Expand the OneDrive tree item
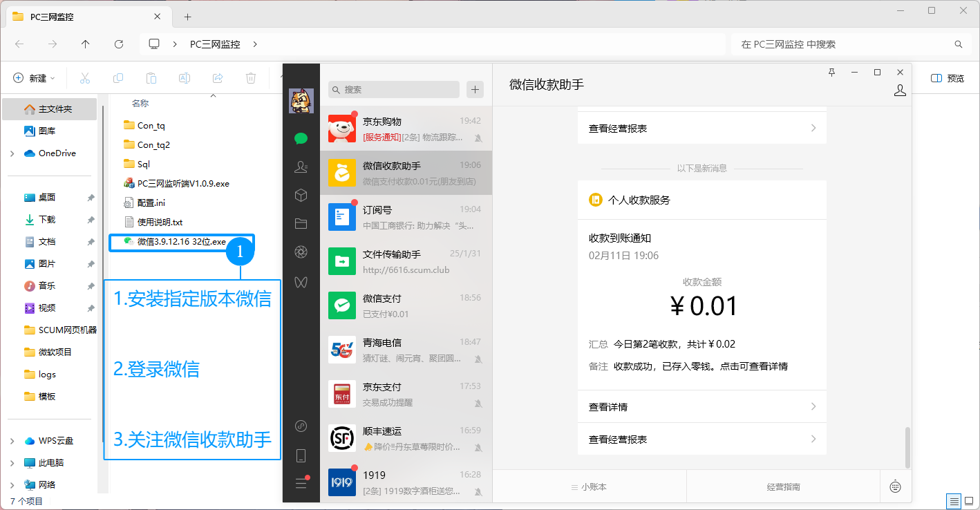This screenshot has height=510, width=980. pyautogui.click(x=11, y=153)
